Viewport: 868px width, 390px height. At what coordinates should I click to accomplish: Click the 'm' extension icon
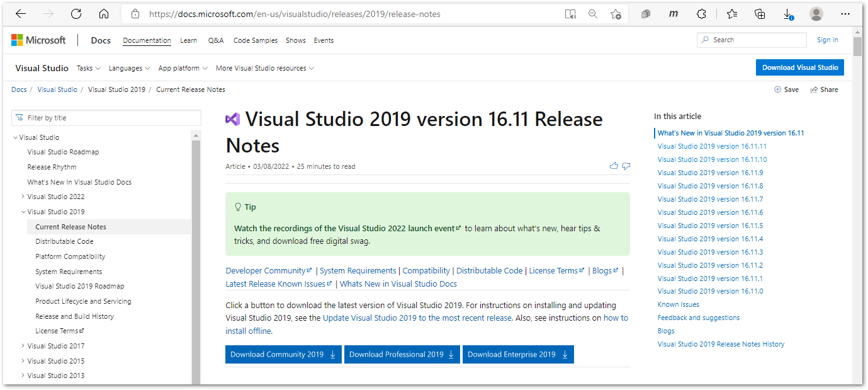(x=674, y=14)
